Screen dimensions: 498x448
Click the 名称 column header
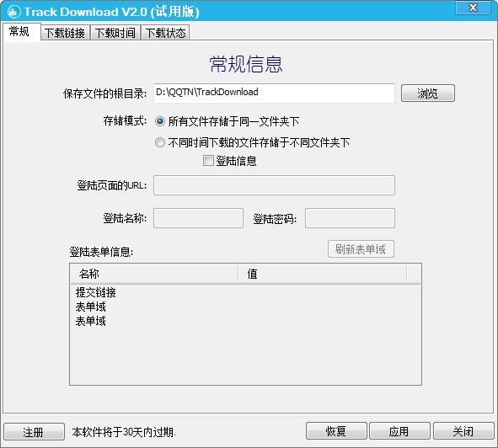(x=154, y=274)
